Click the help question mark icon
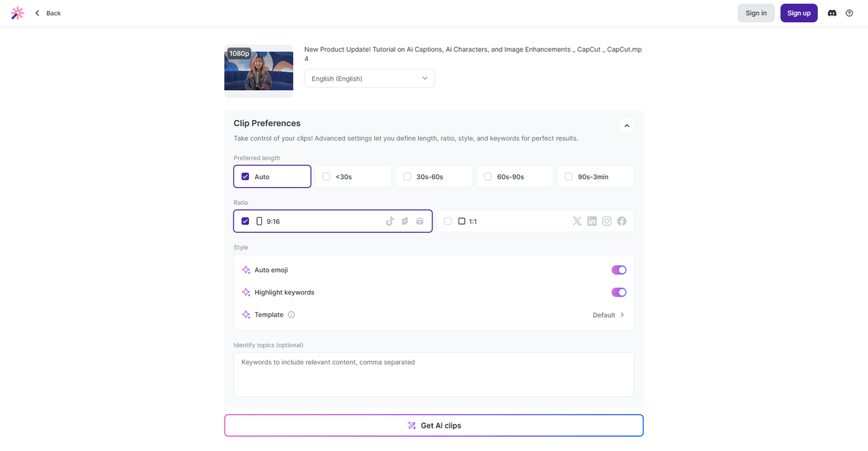 (x=849, y=13)
